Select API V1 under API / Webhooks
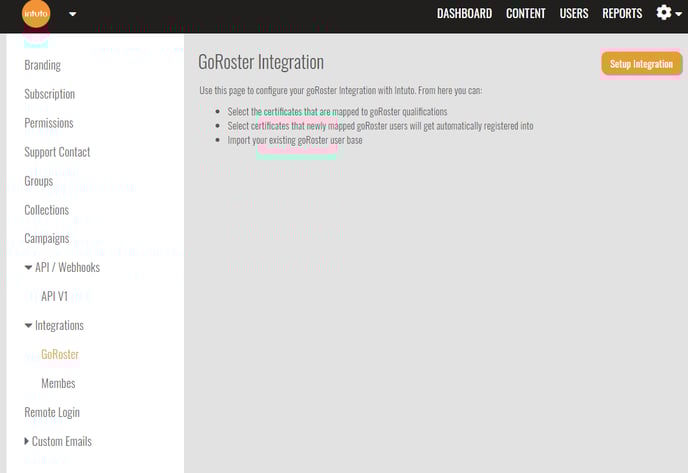The image size is (688, 473). [x=54, y=296]
